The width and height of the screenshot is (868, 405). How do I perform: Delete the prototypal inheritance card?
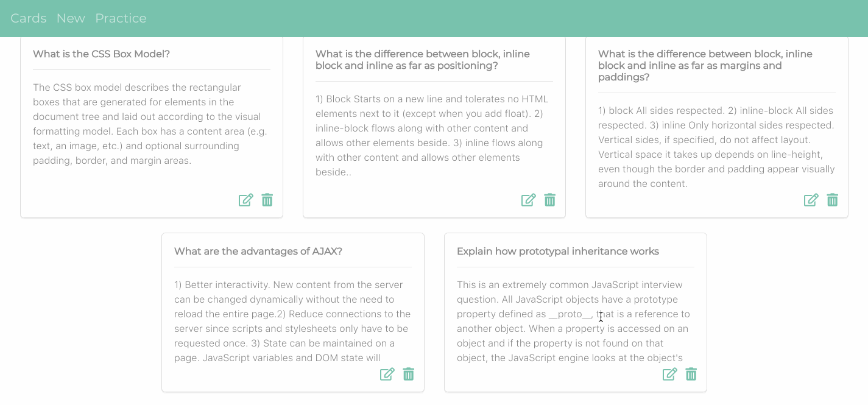[691, 374]
